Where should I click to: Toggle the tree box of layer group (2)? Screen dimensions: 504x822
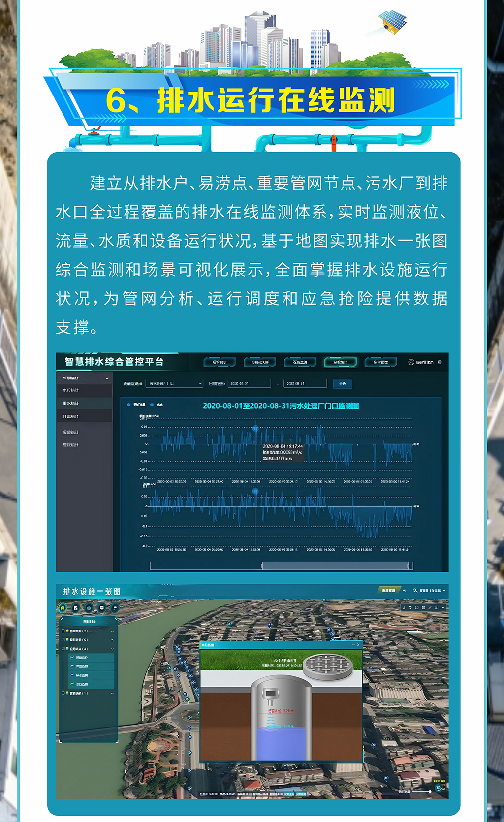point(63,631)
